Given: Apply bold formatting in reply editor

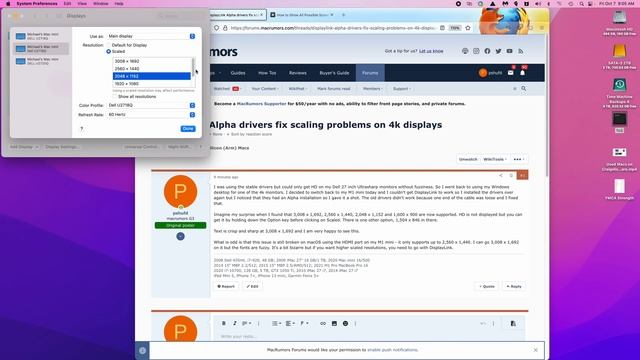Looking at the screenshot, I should coord(224,323).
